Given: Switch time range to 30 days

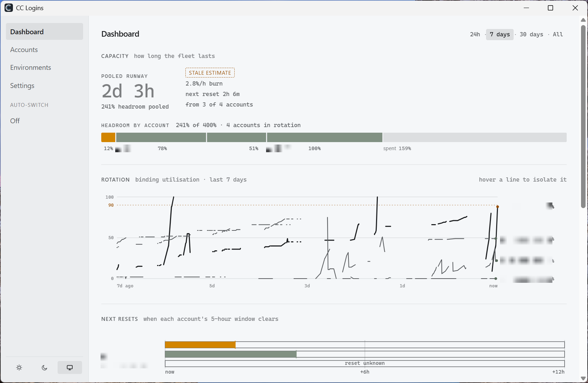Looking at the screenshot, I should (x=531, y=34).
